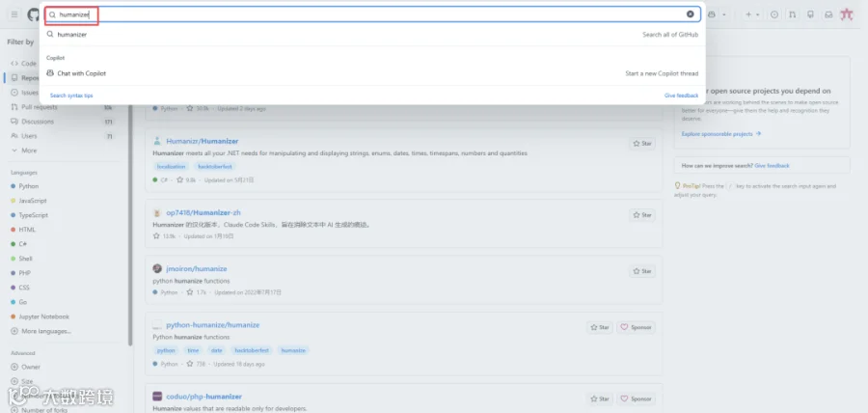This screenshot has height=413, width=868.
Task: Star the jmoiron/humanize repository
Action: pyautogui.click(x=642, y=271)
